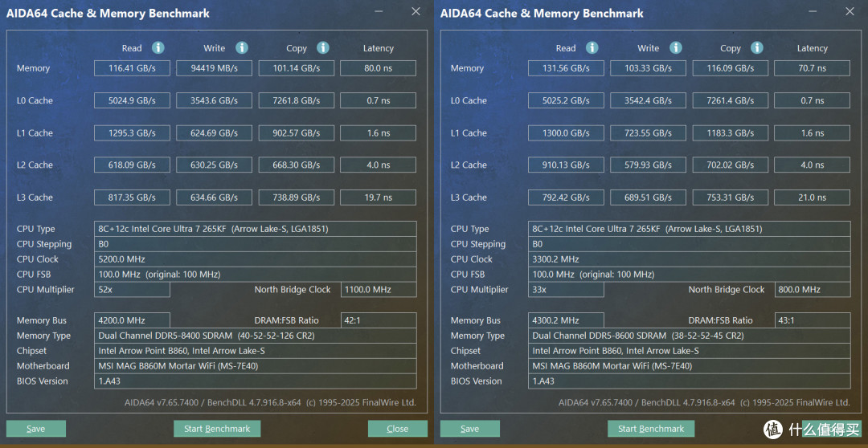The image size is (868, 448).
Task: Click Copy info icon in right window
Action: (x=757, y=47)
